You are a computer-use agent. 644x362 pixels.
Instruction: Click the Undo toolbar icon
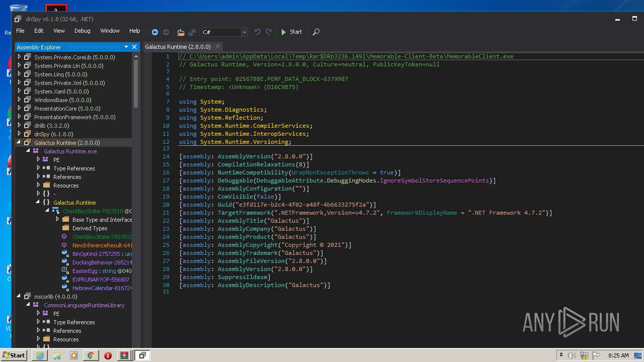click(258, 32)
